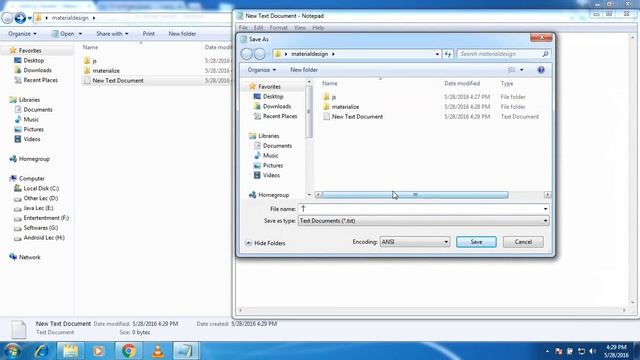Click Print in Explorer toolbar

[x=149, y=33]
